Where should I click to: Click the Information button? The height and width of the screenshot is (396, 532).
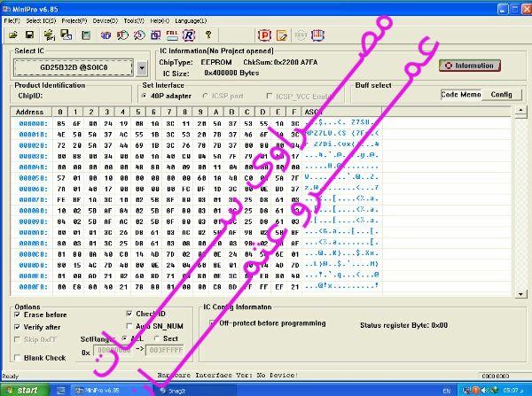470,65
